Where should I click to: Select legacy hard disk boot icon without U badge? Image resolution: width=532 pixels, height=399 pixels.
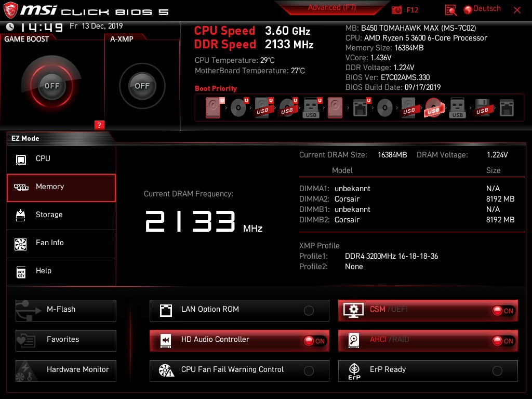click(x=335, y=108)
